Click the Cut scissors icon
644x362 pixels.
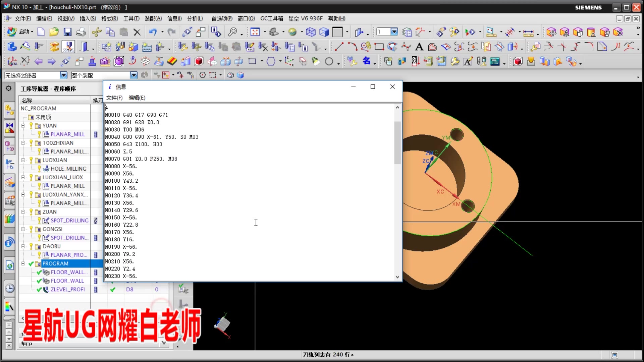coord(97,32)
